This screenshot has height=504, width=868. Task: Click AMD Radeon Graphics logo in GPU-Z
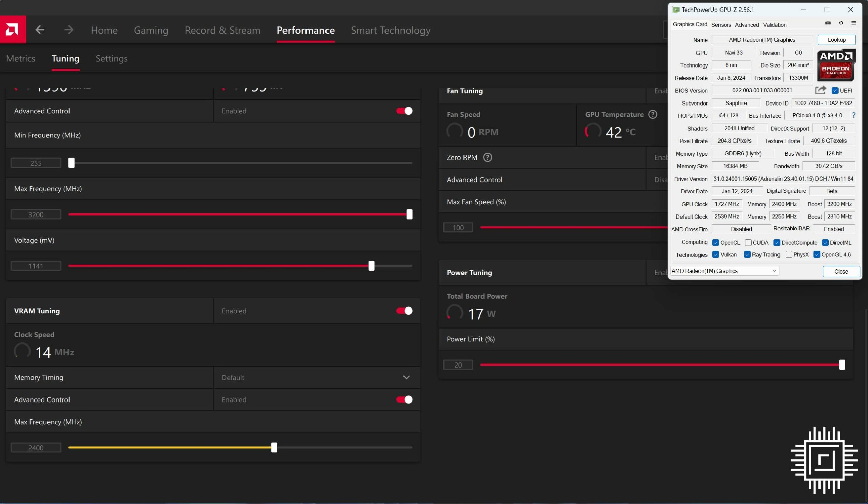(836, 65)
